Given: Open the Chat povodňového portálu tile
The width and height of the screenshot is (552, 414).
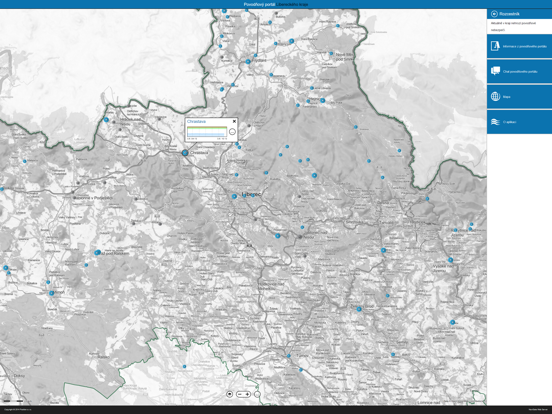Looking at the screenshot, I should point(519,71).
